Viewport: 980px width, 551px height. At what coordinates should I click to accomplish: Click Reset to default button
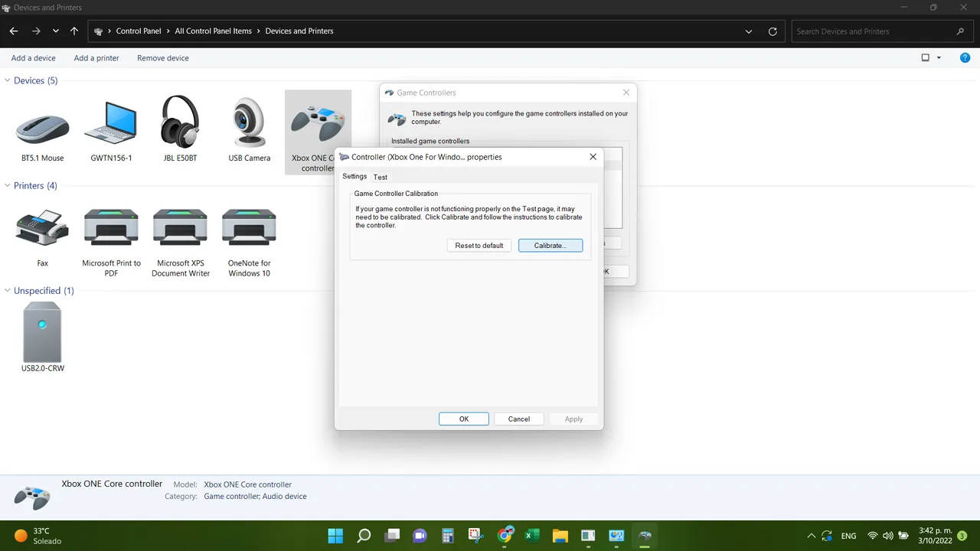pos(479,246)
